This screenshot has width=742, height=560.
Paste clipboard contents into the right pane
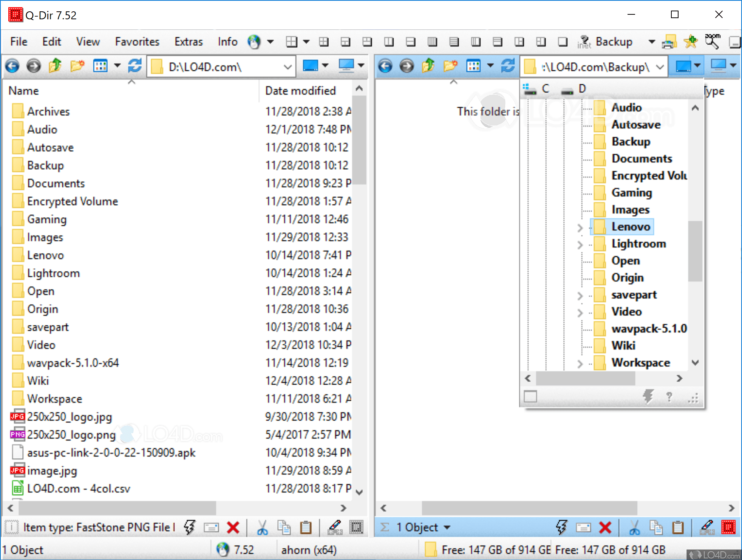point(678,527)
